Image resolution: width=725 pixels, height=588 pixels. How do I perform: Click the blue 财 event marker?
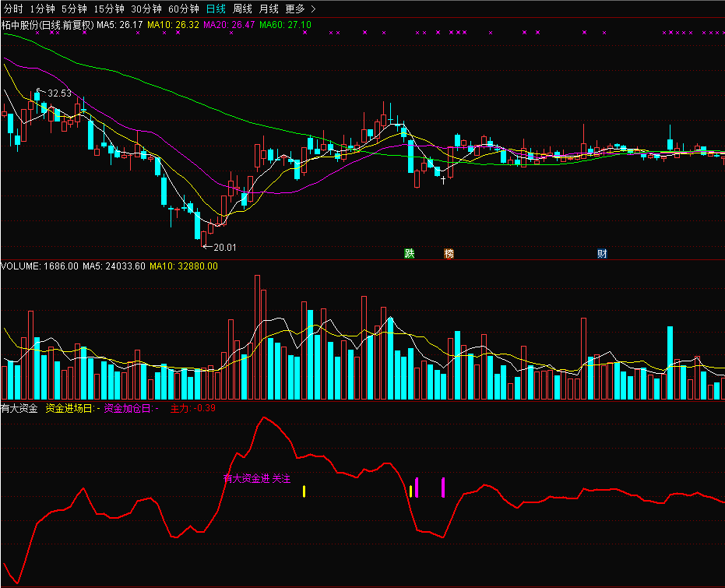pos(601,253)
